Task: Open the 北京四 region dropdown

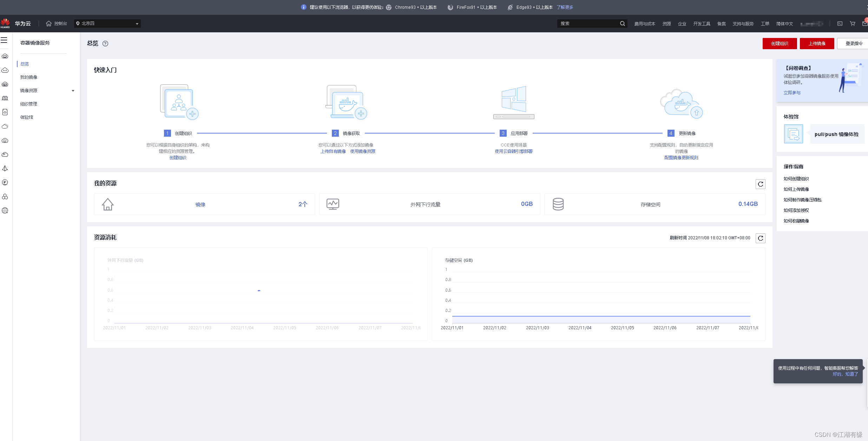Action: 107,24
